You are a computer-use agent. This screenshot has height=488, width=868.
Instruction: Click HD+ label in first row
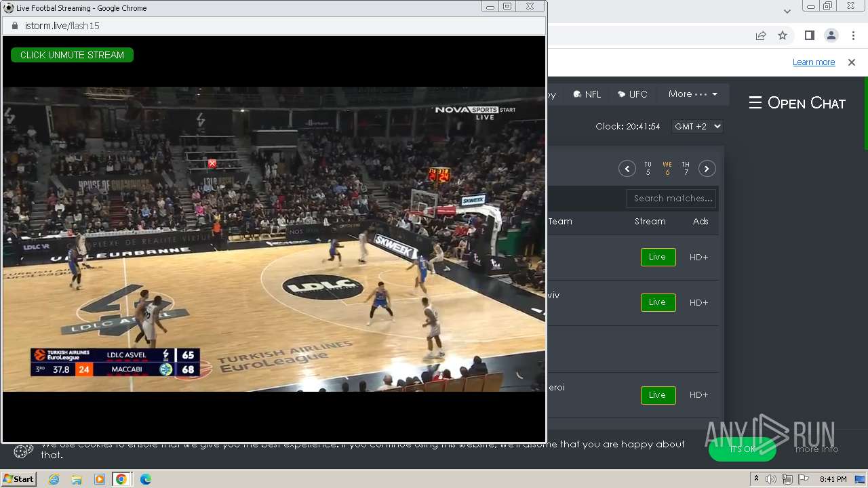(x=698, y=257)
